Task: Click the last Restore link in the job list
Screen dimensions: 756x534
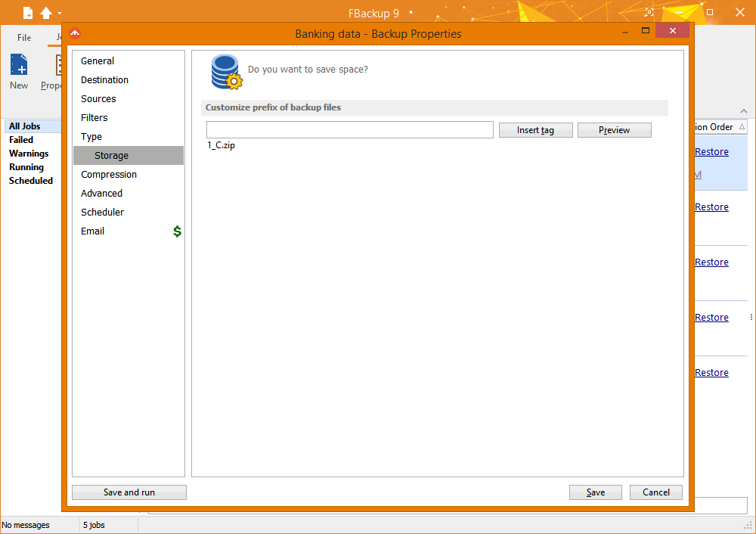Action: (x=711, y=372)
